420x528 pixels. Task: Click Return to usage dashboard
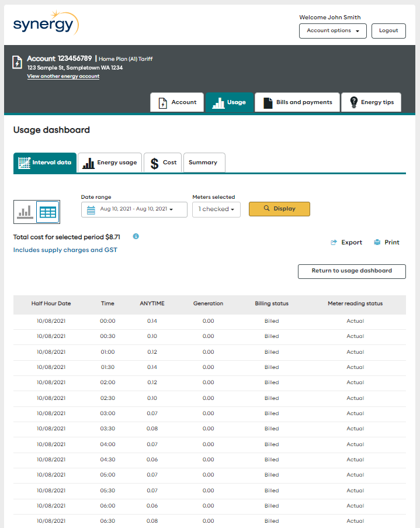tap(352, 271)
